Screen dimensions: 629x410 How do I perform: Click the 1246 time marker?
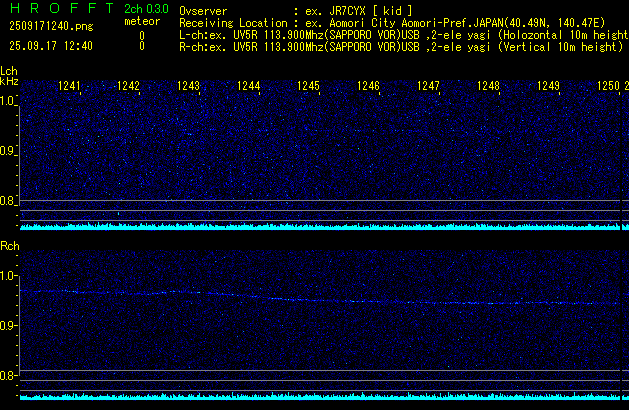(368, 86)
